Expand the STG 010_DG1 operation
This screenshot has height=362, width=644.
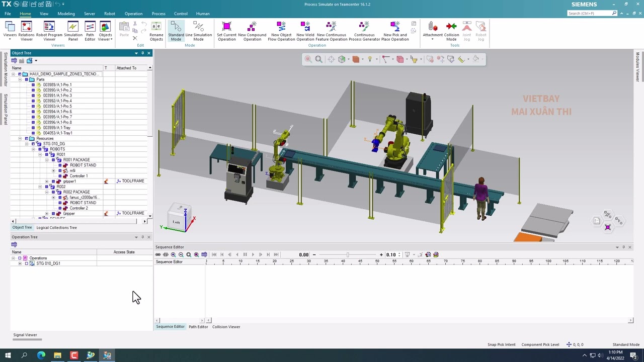point(20,263)
